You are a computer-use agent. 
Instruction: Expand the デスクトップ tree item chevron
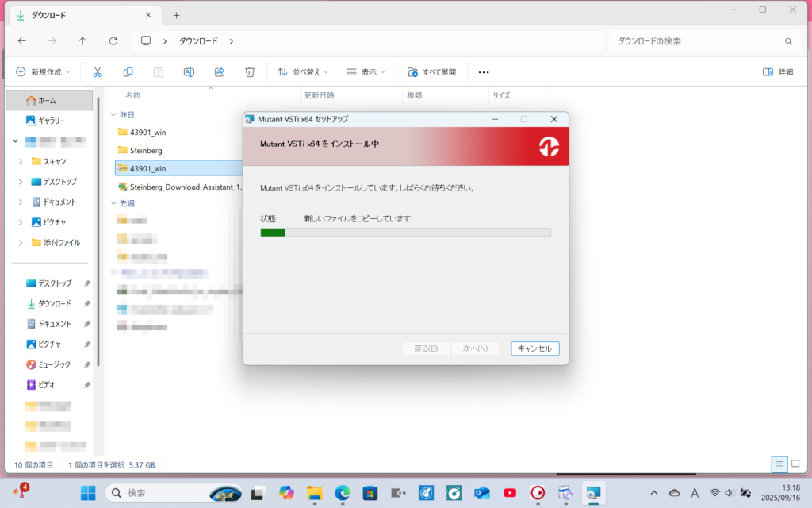click(21, 181)
